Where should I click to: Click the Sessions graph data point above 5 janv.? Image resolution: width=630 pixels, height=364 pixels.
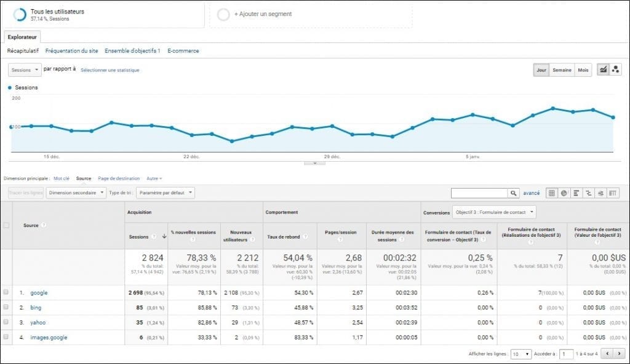pos(472,115)
